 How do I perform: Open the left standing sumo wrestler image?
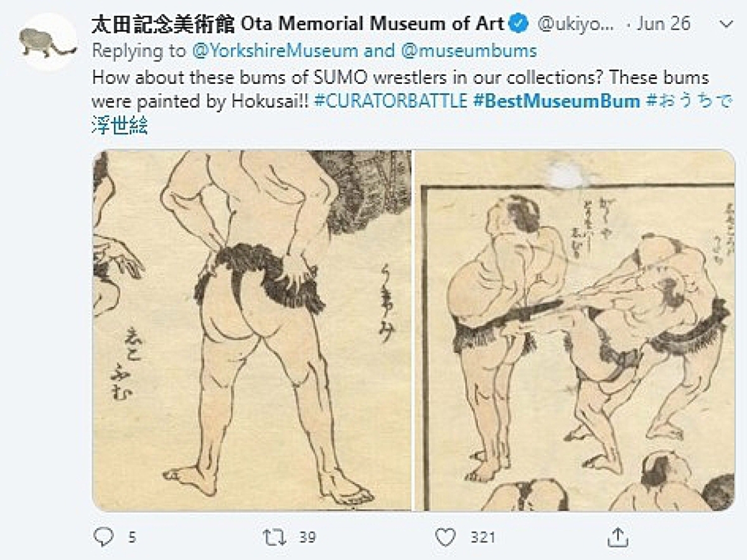(251, 331)
